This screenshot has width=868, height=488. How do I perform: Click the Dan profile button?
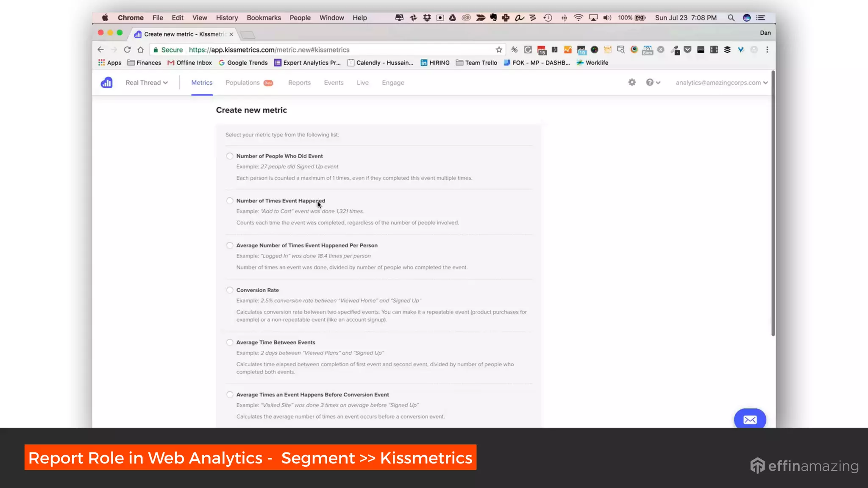[x=765, y=33]
